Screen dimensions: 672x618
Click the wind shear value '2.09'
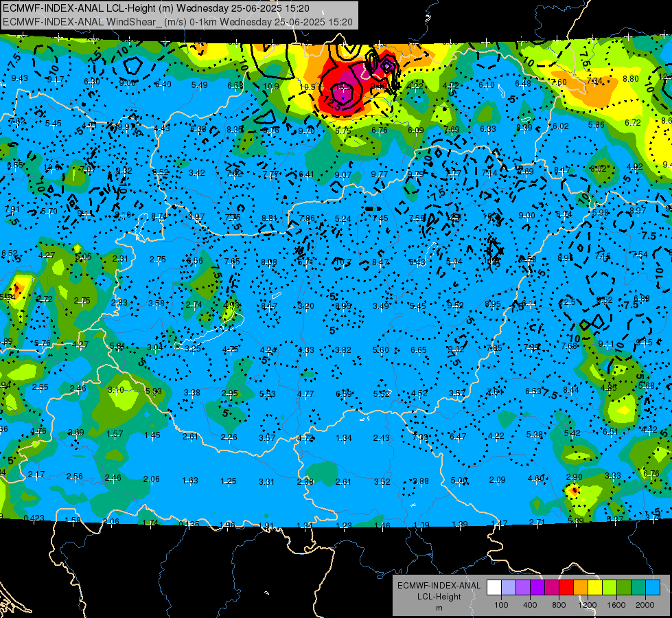click(x=497, y=479)
